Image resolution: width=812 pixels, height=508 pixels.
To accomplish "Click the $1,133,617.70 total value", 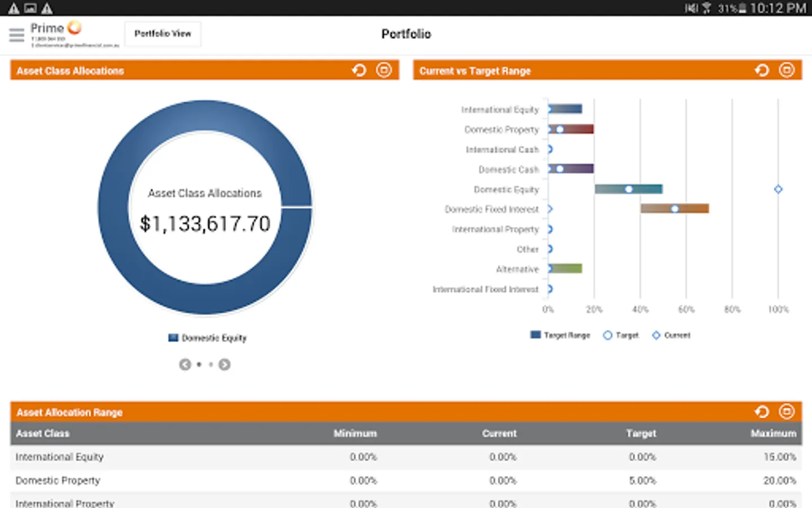I will point(205,224).
